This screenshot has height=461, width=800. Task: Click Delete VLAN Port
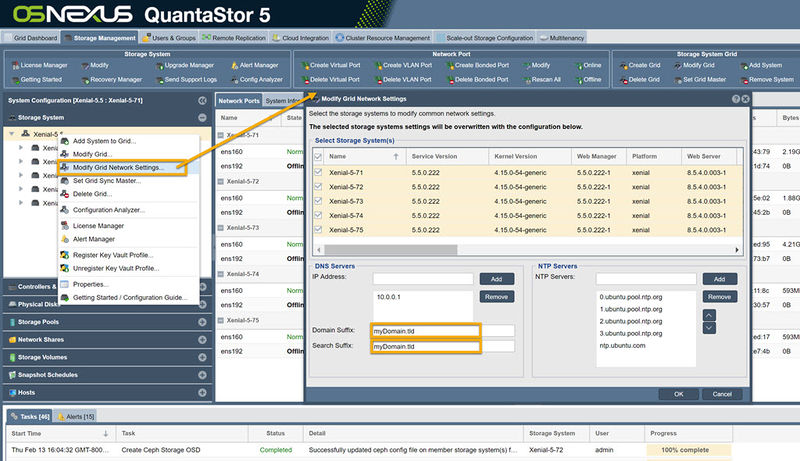point(403,80)
